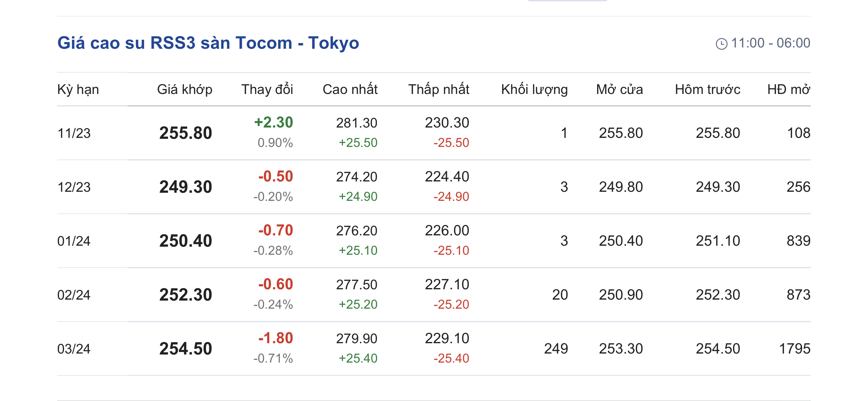Open the 11/23 contract row
The image size is (868, 401).
tap(434, 133)
